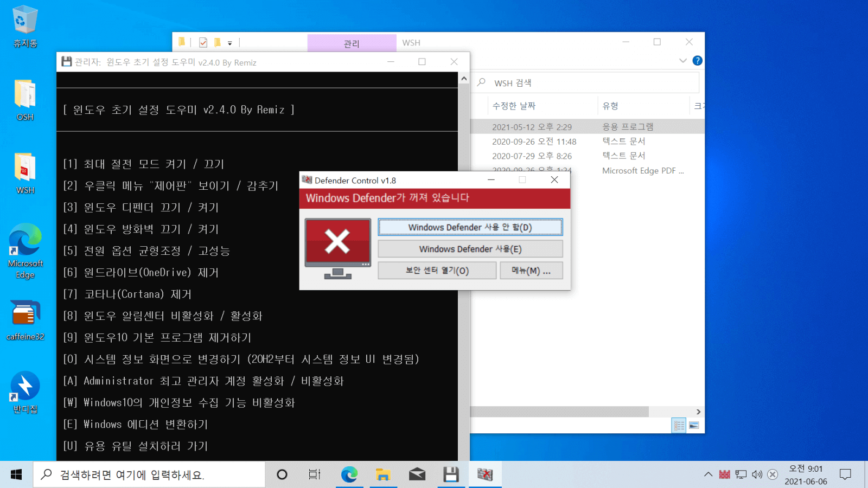Click Explorer quick access folder icon

point(182,42)
